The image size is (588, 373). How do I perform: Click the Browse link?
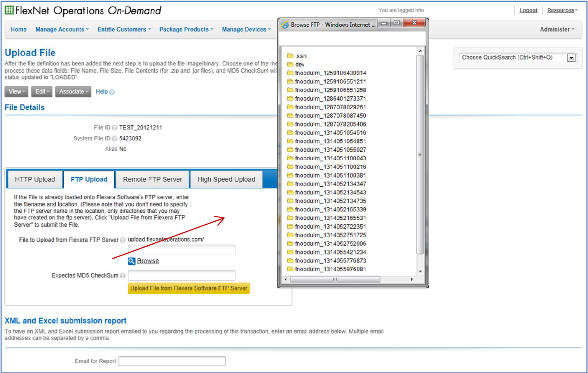(x=148, y=261)
